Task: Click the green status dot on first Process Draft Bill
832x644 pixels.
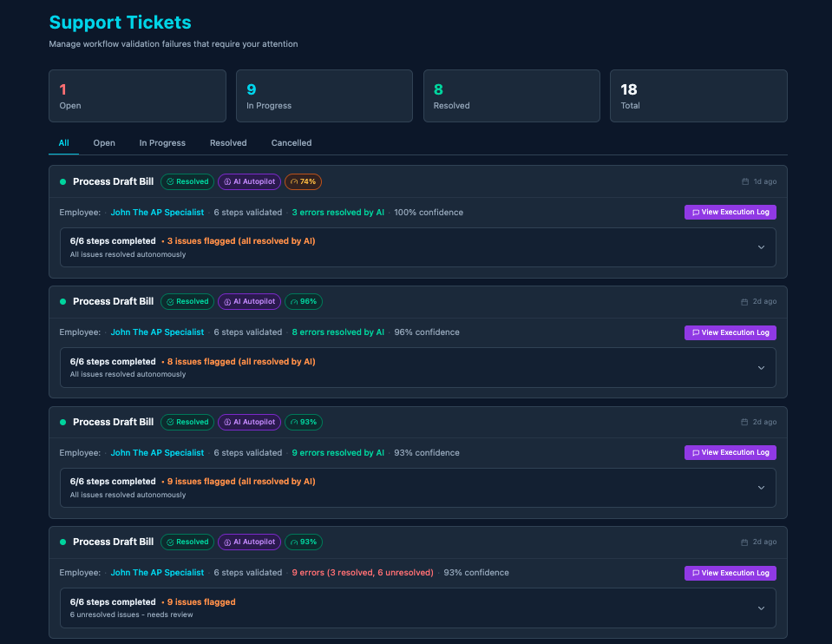Action: [x=62, y=181]
